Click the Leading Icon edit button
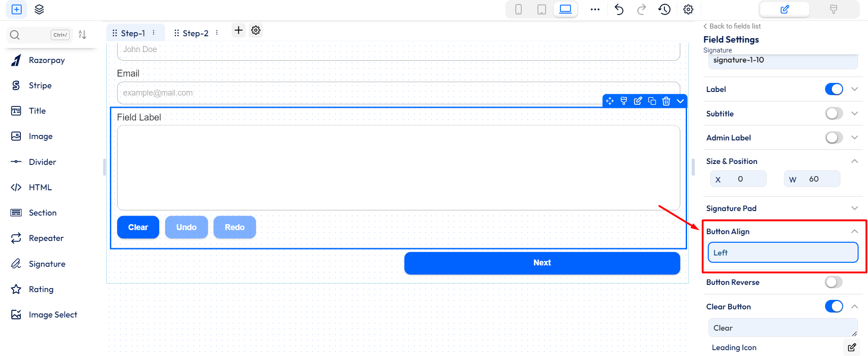 [852, 347]
